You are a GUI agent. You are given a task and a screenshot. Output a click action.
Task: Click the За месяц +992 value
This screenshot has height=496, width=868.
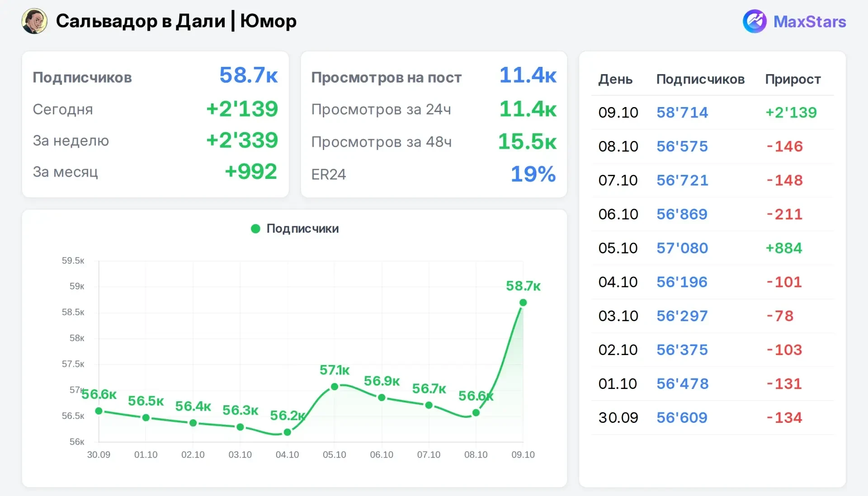(251, 172)
